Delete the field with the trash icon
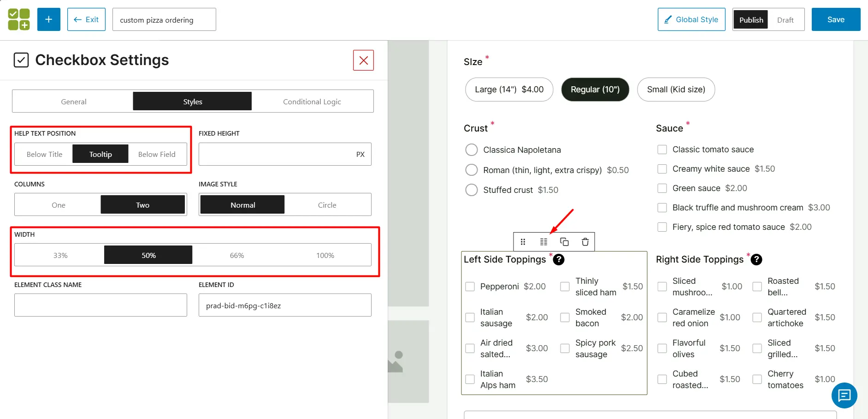 [x=585, y=241]
